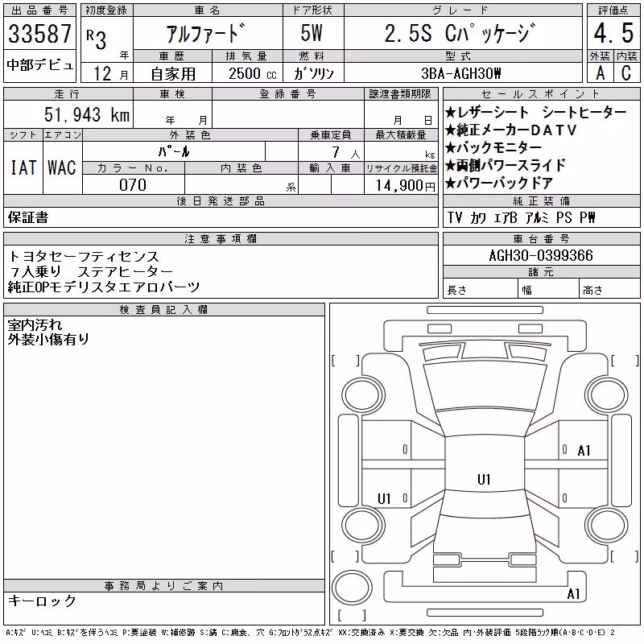This screenshot has width=644, height=644.
Task: Click the lot number 33587
Action: (x=39, y=34)
